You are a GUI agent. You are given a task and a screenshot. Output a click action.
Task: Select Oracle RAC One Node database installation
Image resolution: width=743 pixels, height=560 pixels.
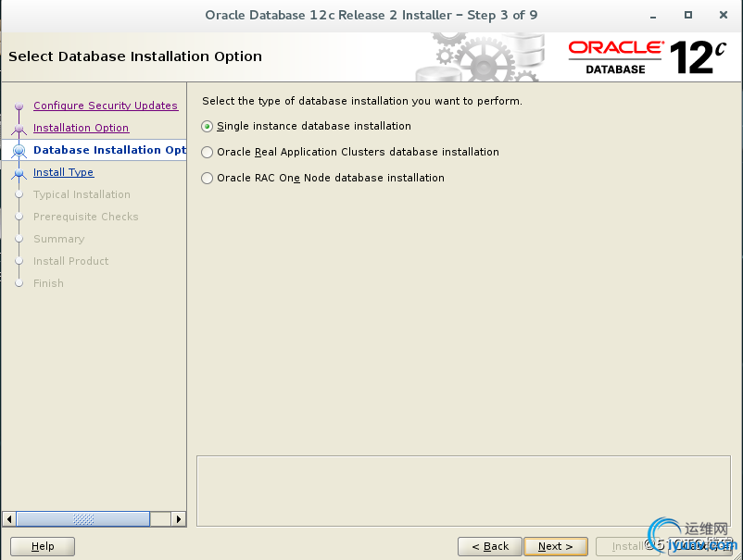pyautogui.click(x=322, y=178)
